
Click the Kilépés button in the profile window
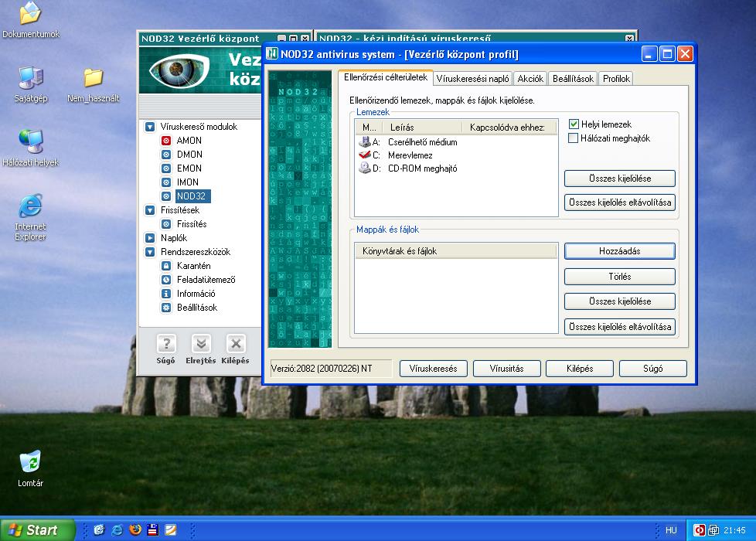click(580, 369)
